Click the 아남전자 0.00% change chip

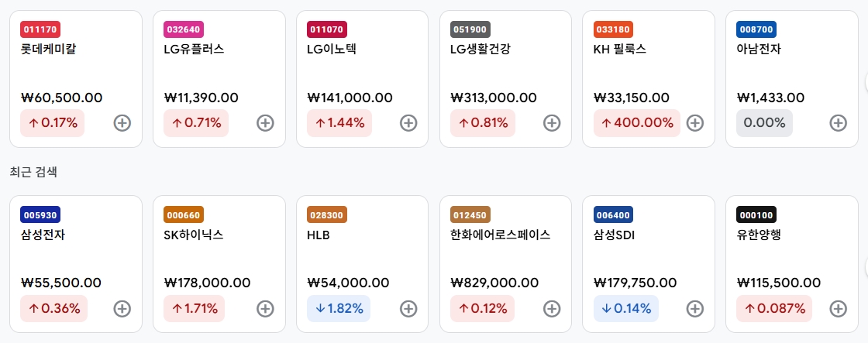(x=764, y=123)
